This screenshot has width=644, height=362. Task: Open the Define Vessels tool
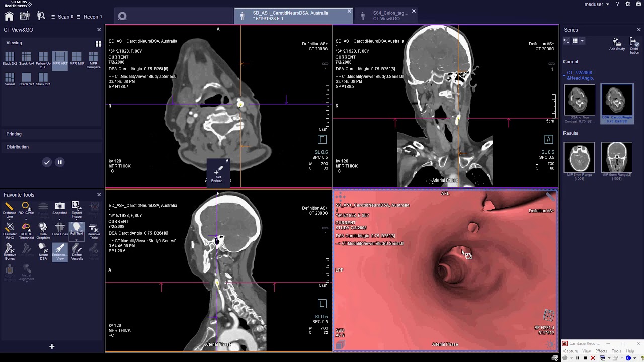76,252
